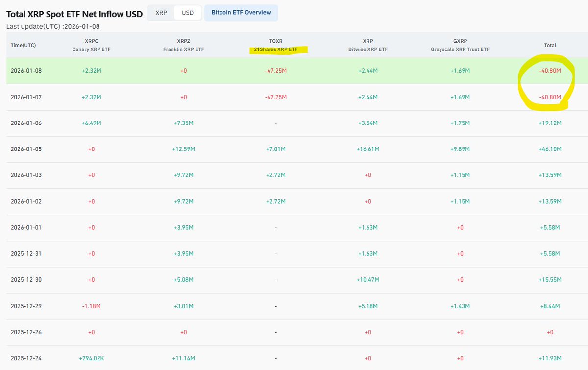Click the +7.35M Franklin value
This screenshot has height=370, width=588.
[183, 123]
